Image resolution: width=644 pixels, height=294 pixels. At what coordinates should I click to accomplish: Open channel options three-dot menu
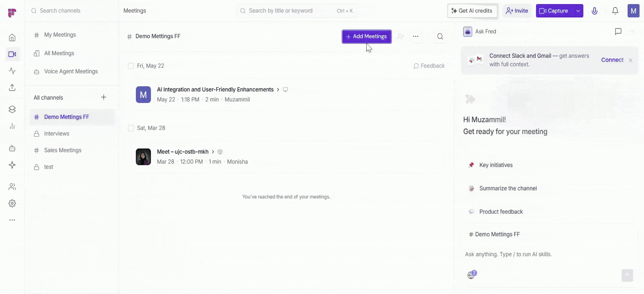416,36
